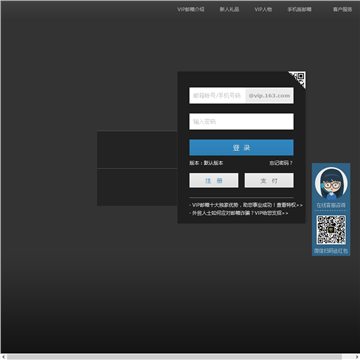
Task: Click the 支付 pay button
Action: (269, 180)
